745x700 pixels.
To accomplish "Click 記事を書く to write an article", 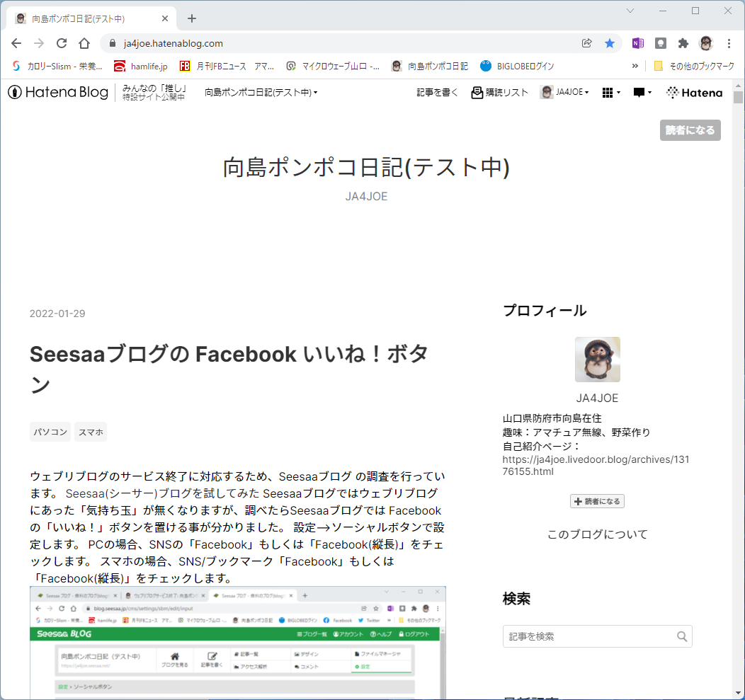I will click(437, 92).
